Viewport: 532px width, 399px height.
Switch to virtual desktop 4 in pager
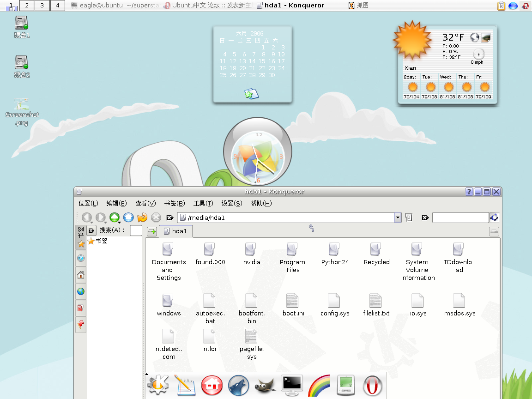pyautogui.click(x=58, y=6)
